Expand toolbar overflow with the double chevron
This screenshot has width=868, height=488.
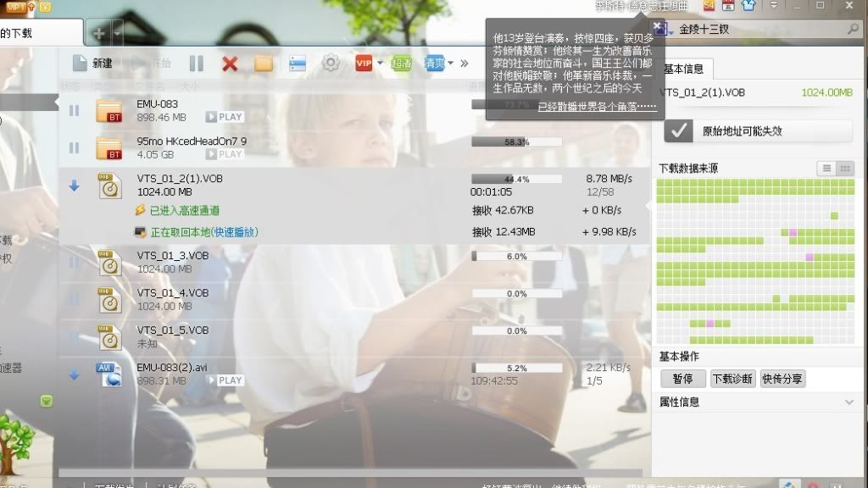[465, 63]
